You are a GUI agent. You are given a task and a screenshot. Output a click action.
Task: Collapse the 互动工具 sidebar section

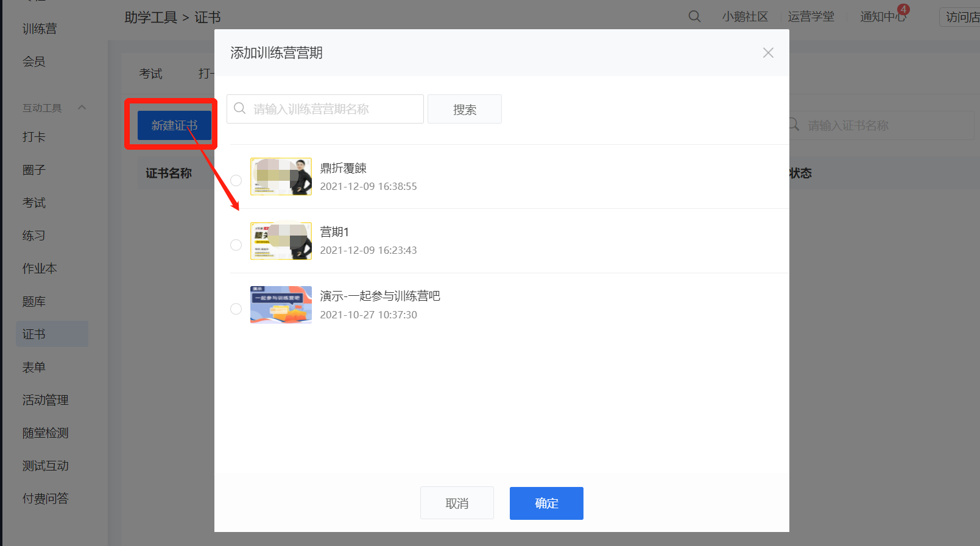(x=82, y=108)
